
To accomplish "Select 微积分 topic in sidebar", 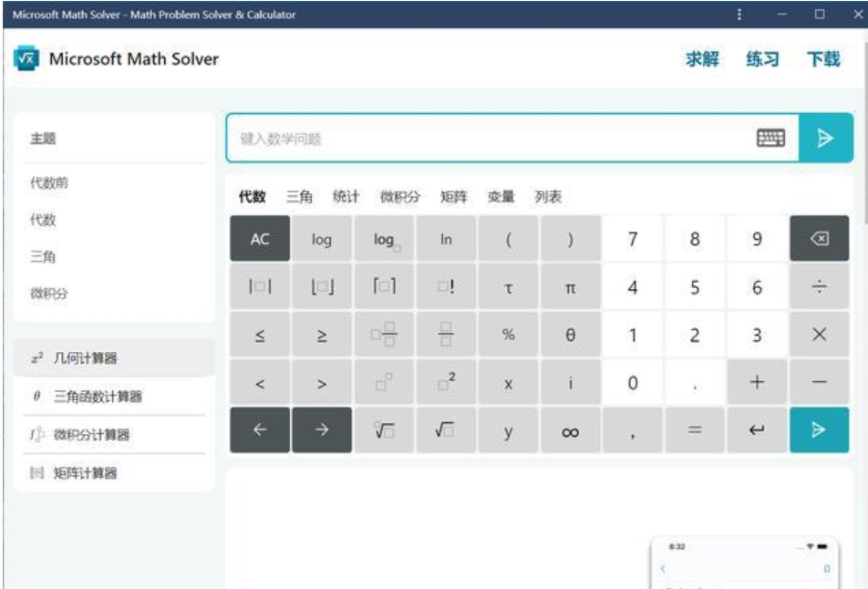I will coord(49,294).
